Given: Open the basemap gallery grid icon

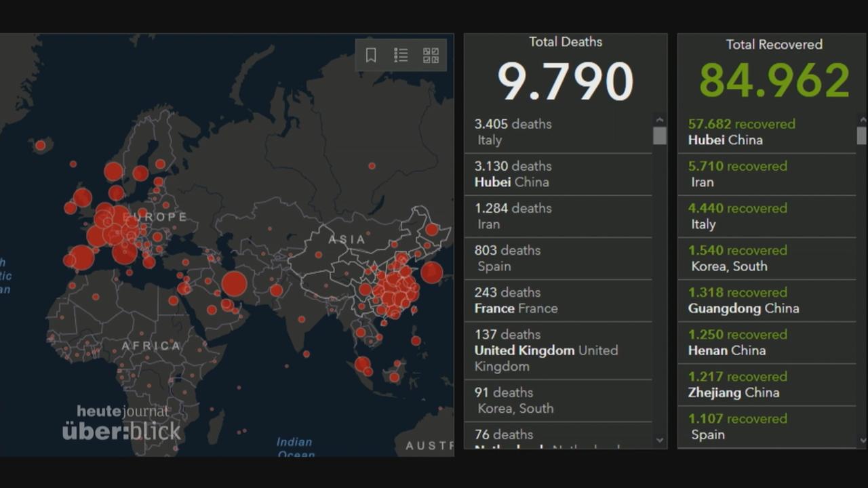Looking at the screenshot, I should pos(431,56).
